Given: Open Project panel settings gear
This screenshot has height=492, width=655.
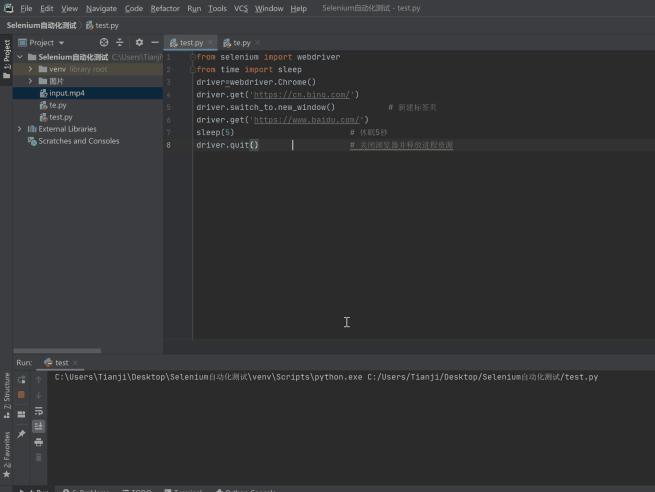Looking at the screenshot, I should [x=139, y=43].
